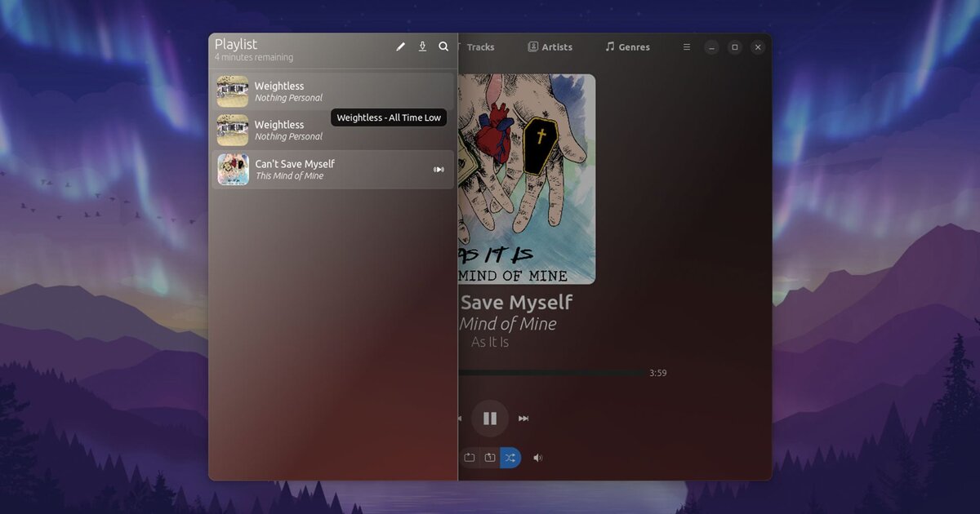
Task: Minimize the music player window
Action: (x=712, y=47)
